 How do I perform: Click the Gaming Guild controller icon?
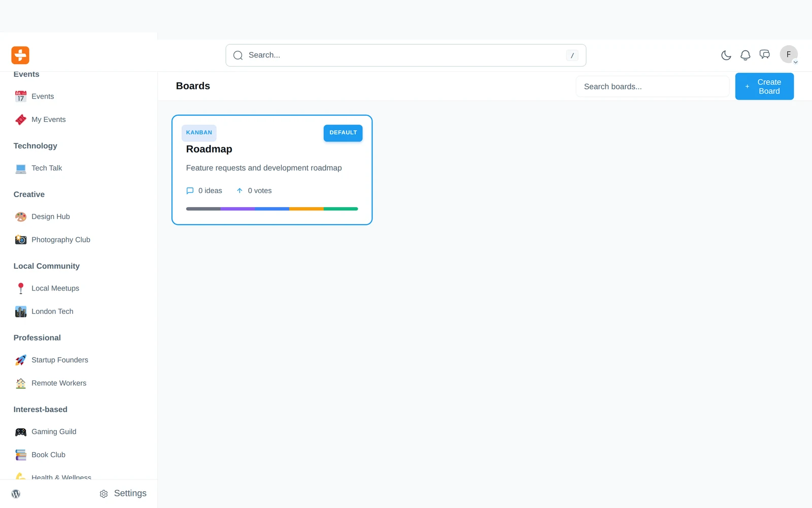[21, 432]
